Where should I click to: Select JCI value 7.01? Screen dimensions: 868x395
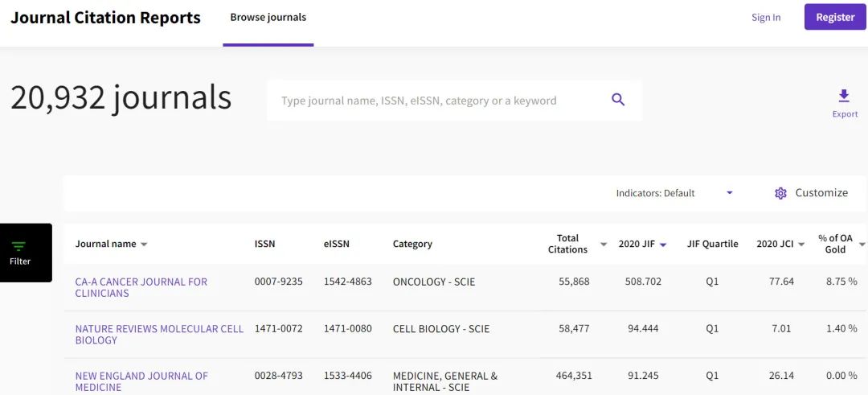coord(782,328)
